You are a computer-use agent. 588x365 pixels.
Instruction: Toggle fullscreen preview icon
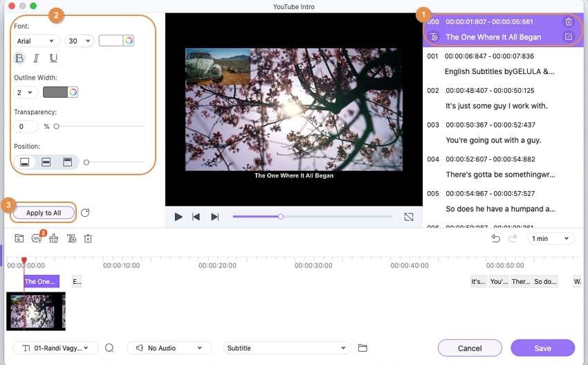(x=409, y=217)
